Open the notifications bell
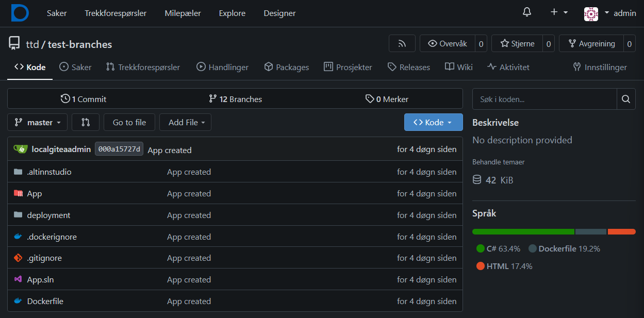The width and height of the screenshot is (644, 318). click(526, 13)
